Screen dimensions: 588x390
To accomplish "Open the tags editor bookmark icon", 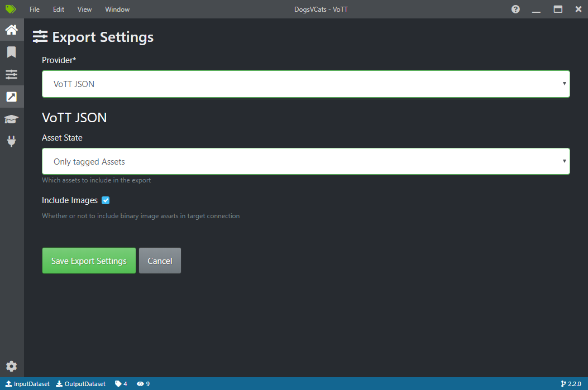I will [12, 52].
